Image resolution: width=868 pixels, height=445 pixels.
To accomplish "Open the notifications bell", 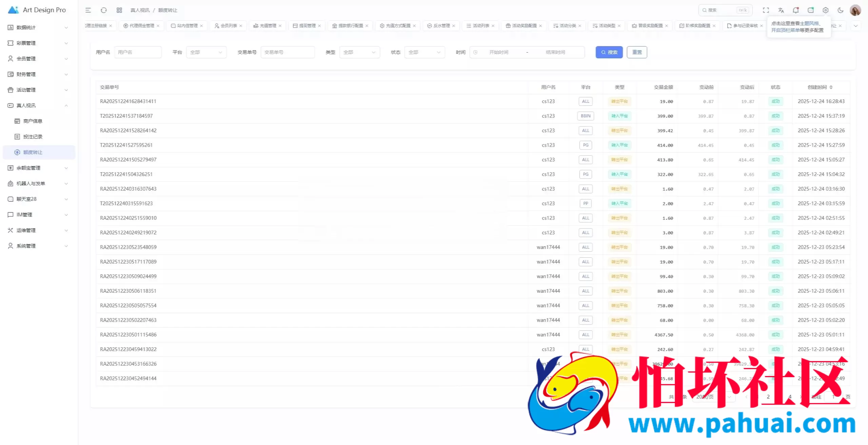I will (x=796, y=10).
